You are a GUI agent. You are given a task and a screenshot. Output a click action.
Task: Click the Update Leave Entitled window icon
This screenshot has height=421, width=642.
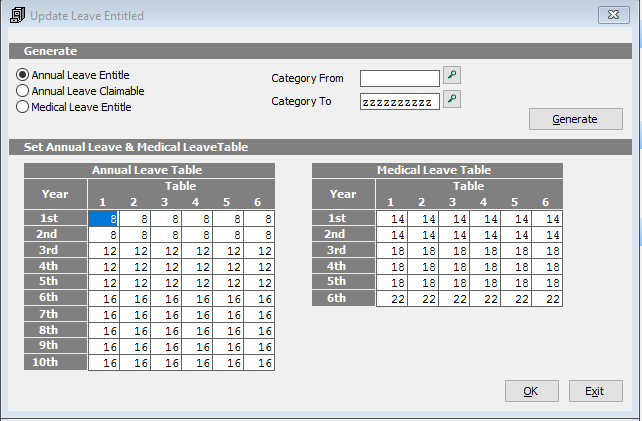pyautogui.click(x=17, y=16)
